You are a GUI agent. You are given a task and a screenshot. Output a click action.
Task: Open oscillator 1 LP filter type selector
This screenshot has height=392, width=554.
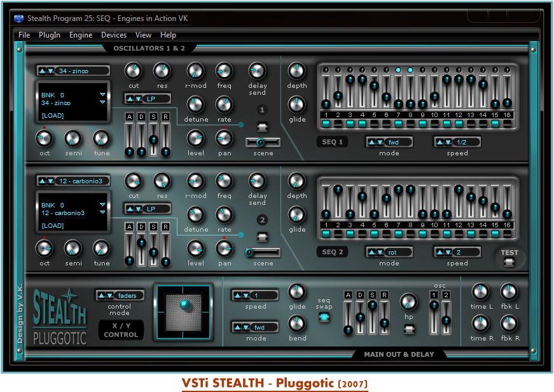point(148,99)
